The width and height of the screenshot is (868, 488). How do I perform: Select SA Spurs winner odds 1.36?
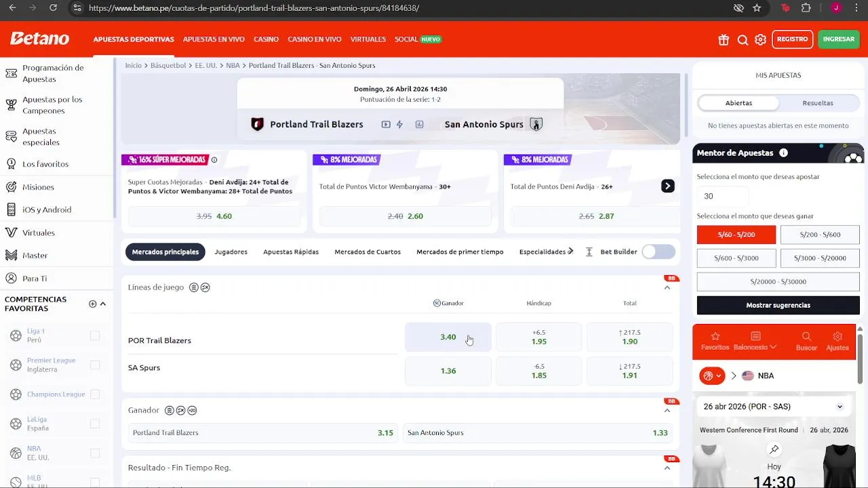point(448,371)
